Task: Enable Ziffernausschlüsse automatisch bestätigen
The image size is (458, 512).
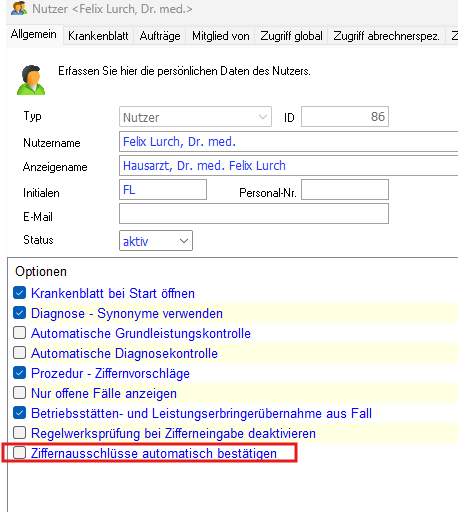Action: pyautogui.click(x=20, y=453)
